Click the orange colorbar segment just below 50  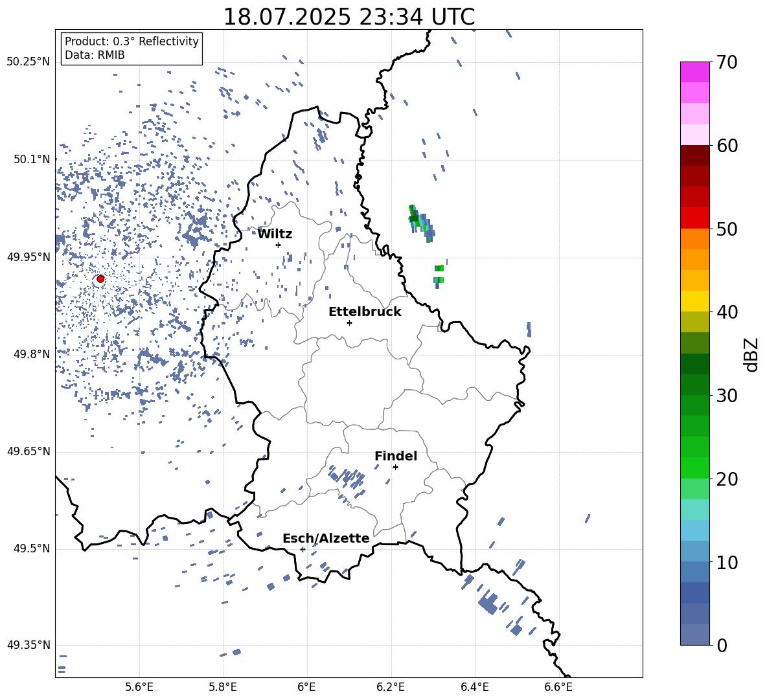click(x=694, y=239)
